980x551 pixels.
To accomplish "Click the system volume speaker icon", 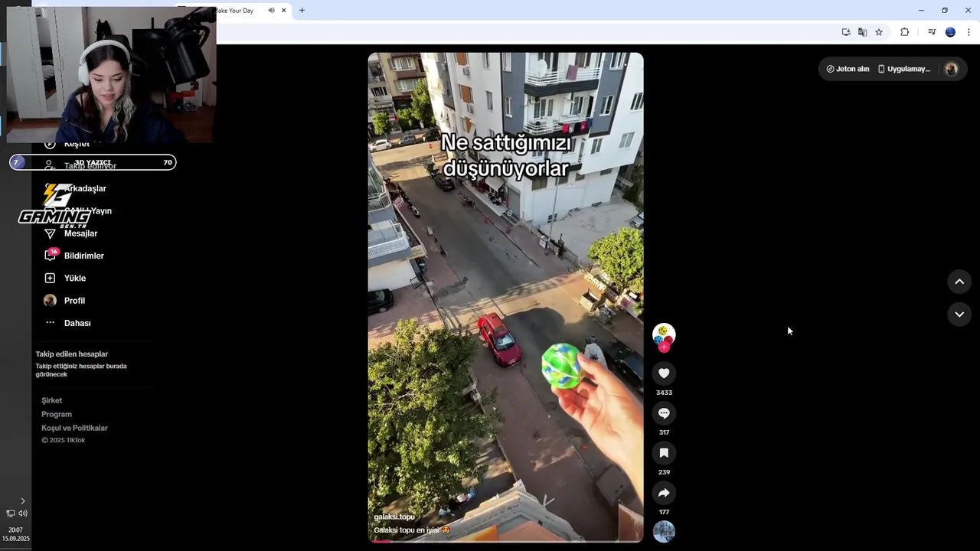I will (23, 514).
